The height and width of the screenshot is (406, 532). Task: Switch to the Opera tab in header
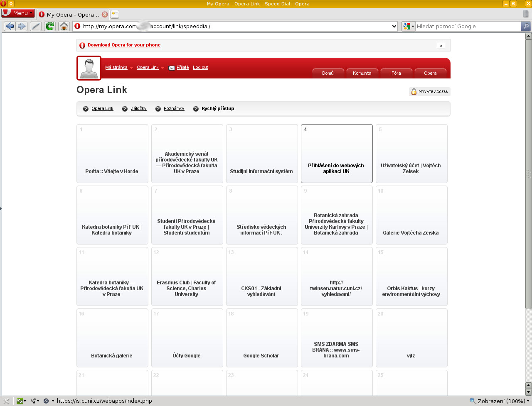point(430,73)
